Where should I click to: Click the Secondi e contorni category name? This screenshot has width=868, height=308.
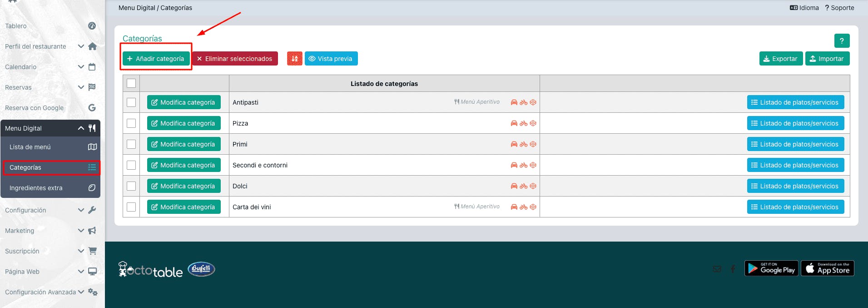(x=260, y=165)
